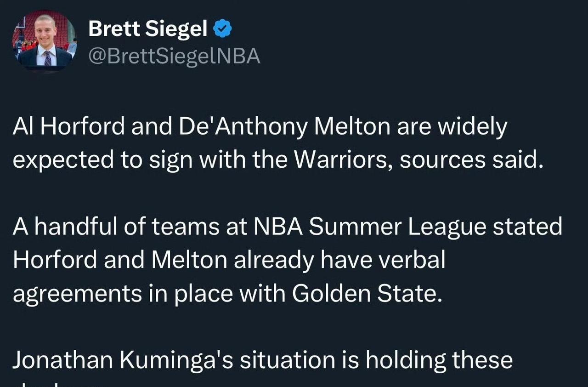
Task: Click "Horford and Melton" in the second paragraph
Action: coord(119,260)
